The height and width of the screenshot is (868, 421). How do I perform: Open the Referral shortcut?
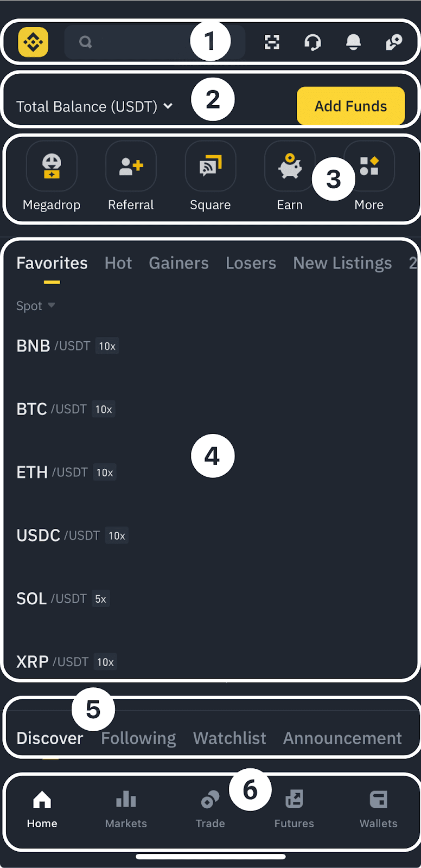pyautogui.click(x=131, y=166)
